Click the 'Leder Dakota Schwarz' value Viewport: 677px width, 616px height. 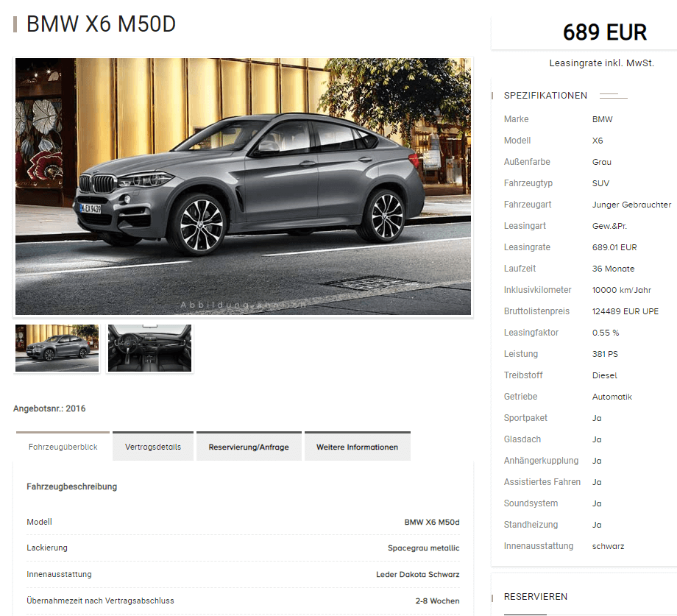(417, 574)
